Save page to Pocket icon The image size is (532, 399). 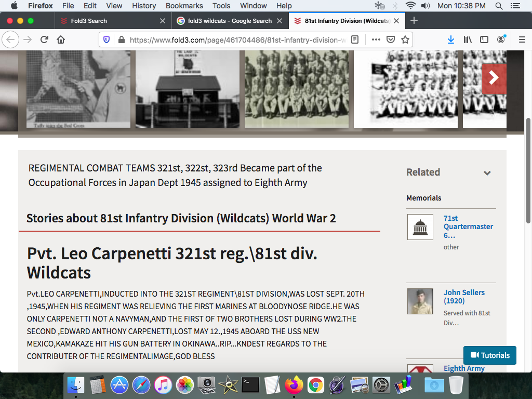391,39
